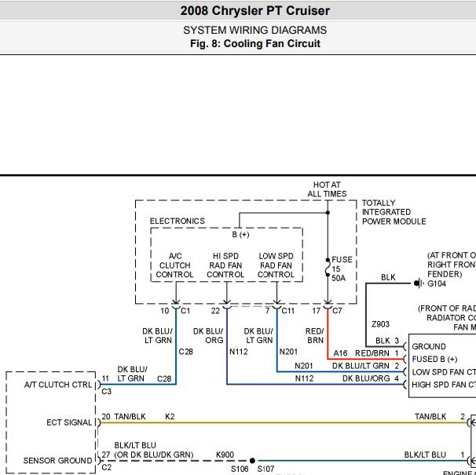Click 'DK BLU/ORG 4' wire label

point(371,378)
